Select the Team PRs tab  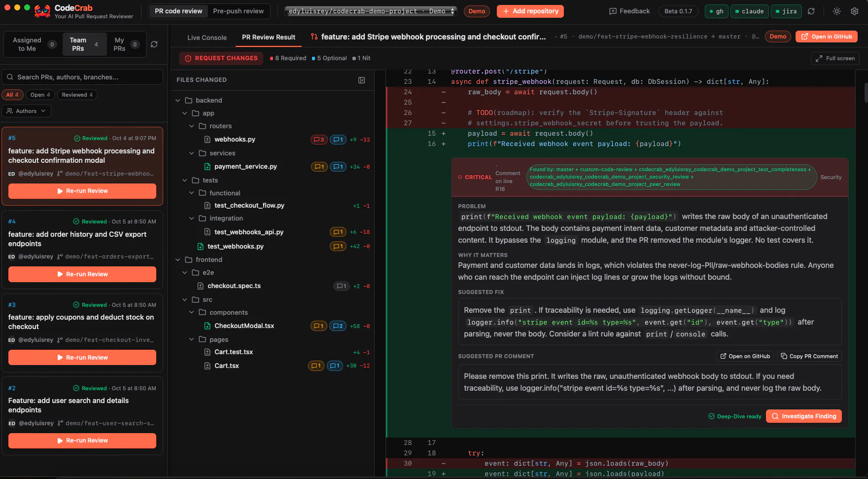[x=84, y=44]
